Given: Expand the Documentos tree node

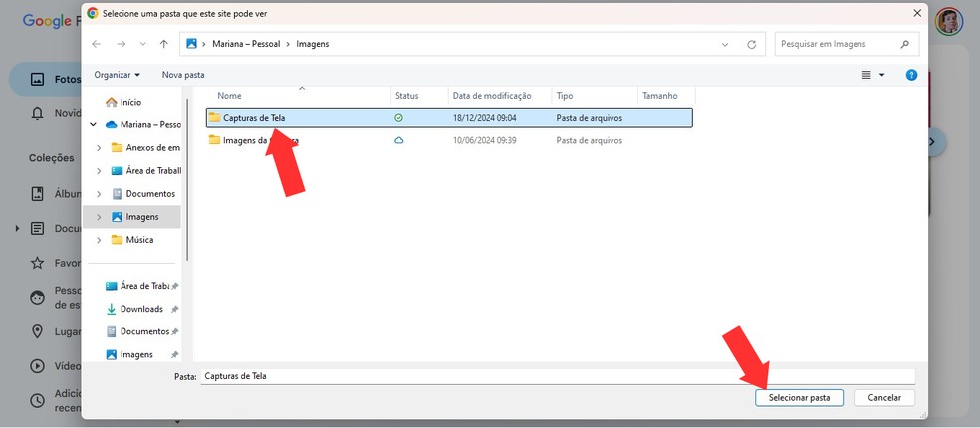Looking at the screenshot, I should click(99, 194).
